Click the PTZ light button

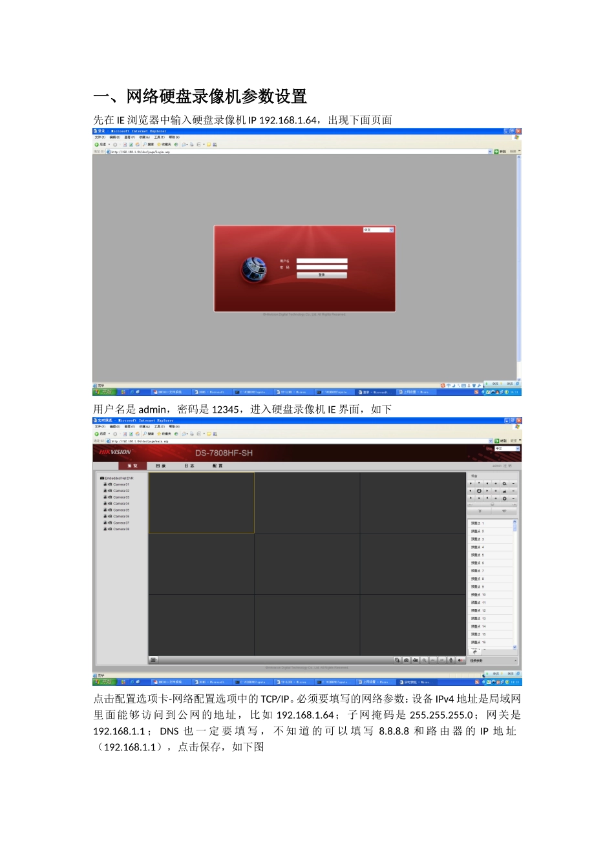tap(480, 511)
